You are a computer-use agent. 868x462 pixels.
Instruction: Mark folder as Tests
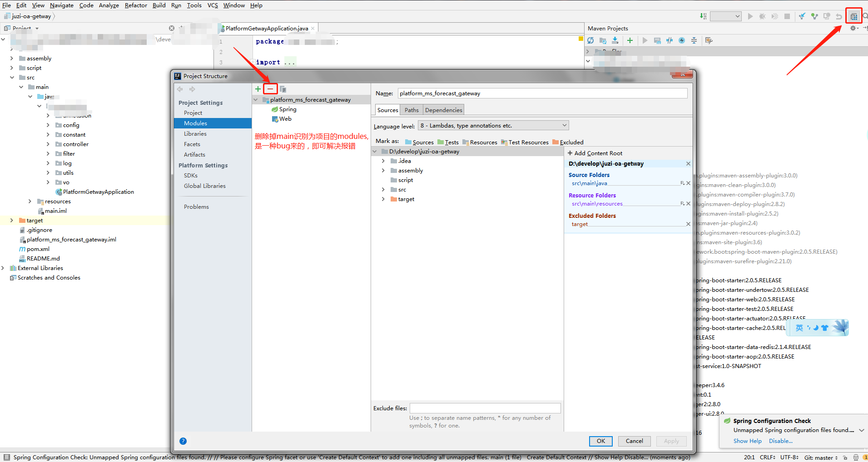[x=448, y=142]
